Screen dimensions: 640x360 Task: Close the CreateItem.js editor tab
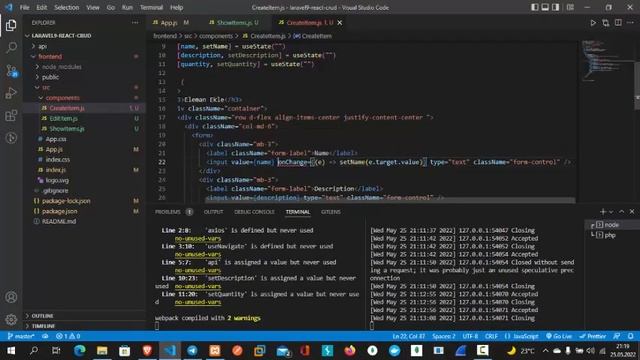pos(340,23)
